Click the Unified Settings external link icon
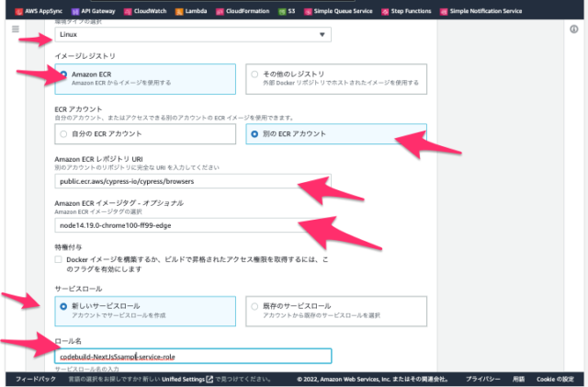The image size is (588, 387). pyautogui.click(x=209, y=379)
